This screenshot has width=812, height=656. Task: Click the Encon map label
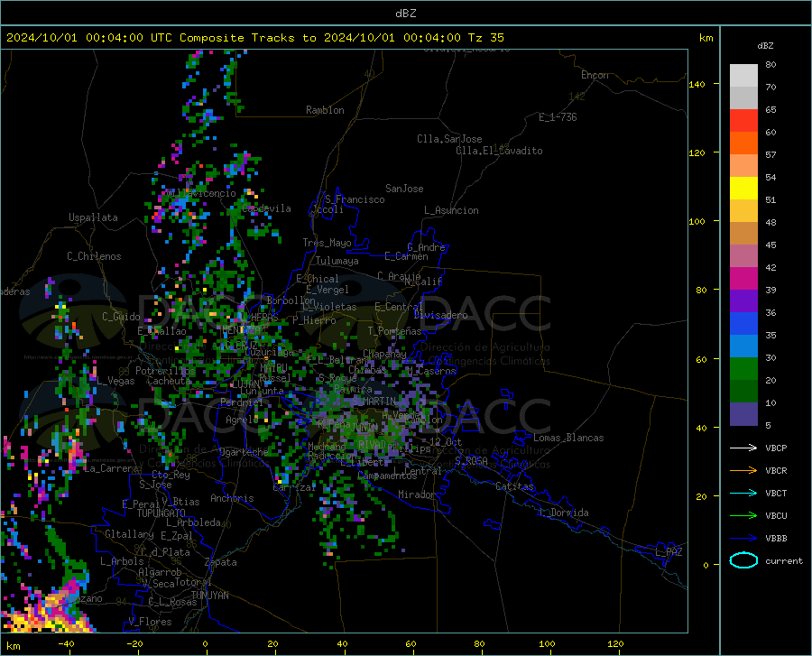coord(595,75)
